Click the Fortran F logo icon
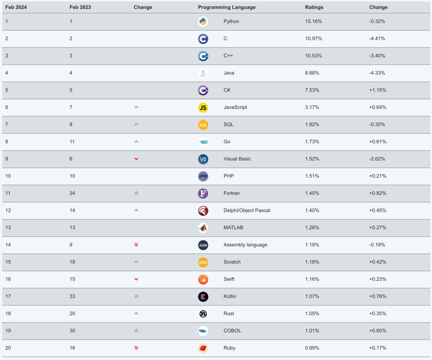The width and height of the screenshot is (432, 360). tap(203, 193)
